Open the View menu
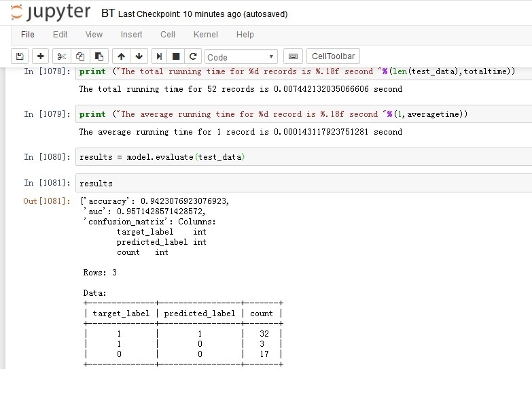Image resolution: width=532 pixels, height=408 pixels. [94, 35]
